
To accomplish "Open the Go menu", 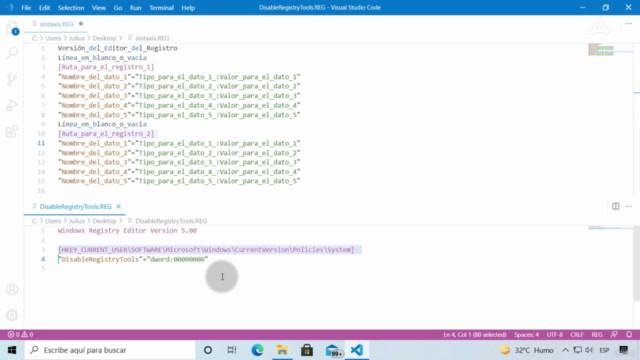I will pyautogui.click(x=118, y=8).
